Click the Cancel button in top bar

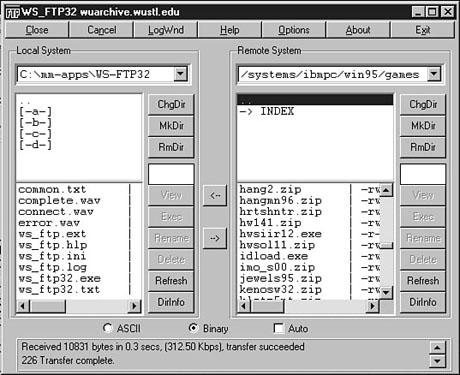(102, 30)
